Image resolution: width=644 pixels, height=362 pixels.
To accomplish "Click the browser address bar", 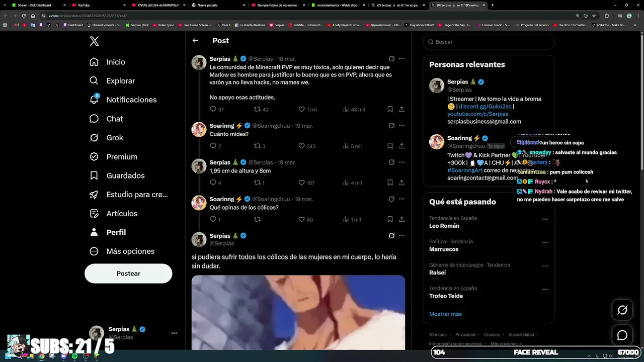I will tap(302, 16).
